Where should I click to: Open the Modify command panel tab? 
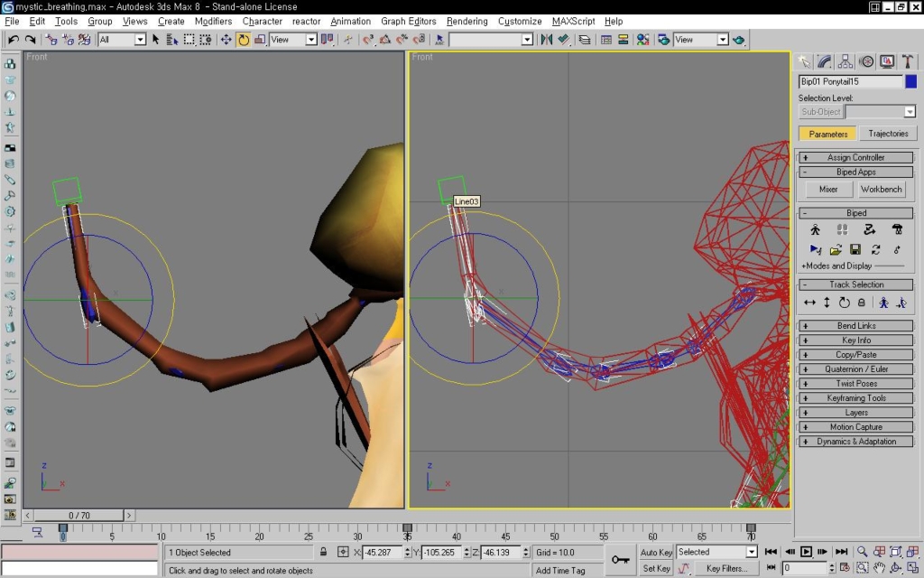coord(825,61)
